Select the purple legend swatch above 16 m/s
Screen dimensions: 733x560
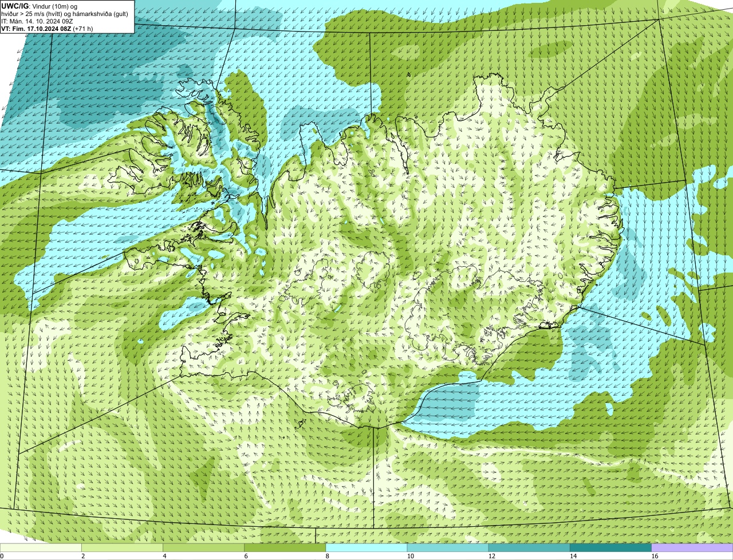tap(692, 548)
